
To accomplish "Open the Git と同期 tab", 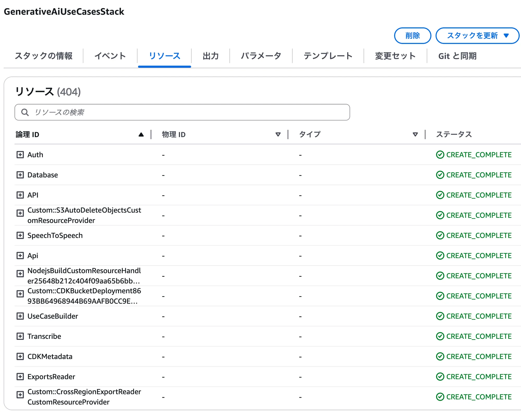I will point(457,56).
